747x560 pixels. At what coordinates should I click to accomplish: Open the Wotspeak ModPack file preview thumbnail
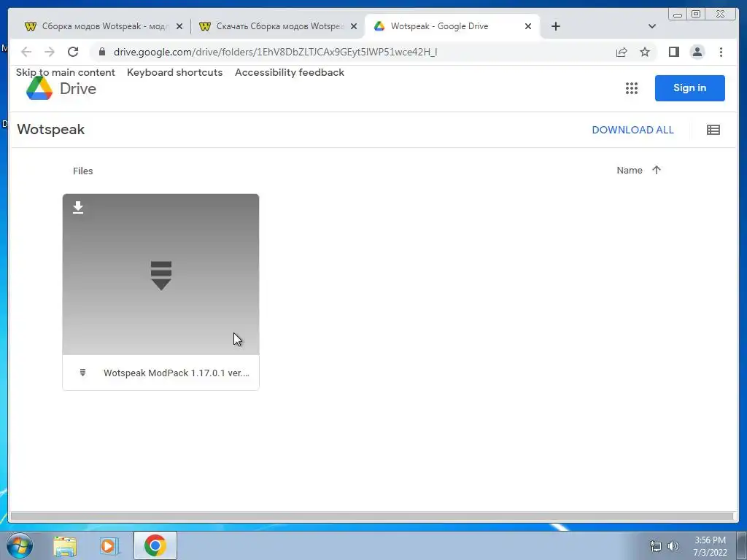[x=161, y=274]
